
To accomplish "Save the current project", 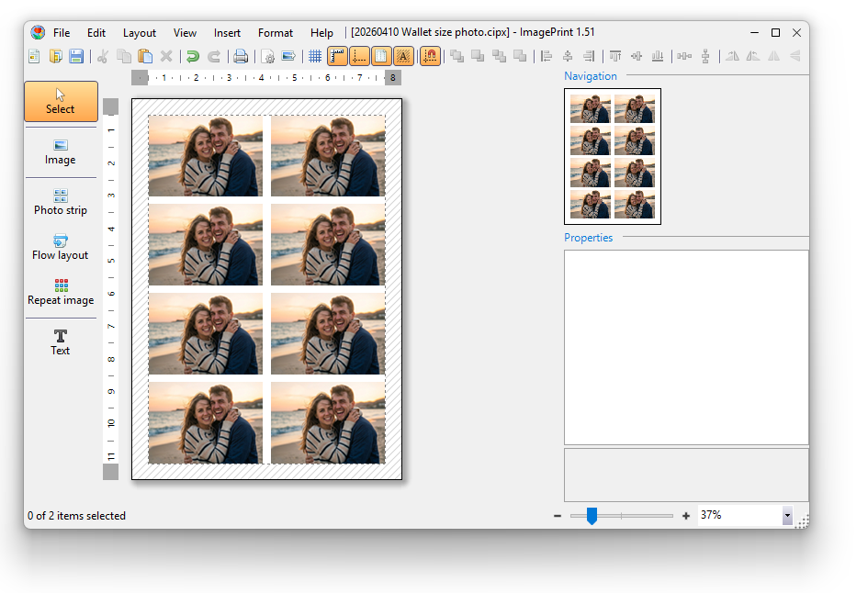I will (77, 56).
